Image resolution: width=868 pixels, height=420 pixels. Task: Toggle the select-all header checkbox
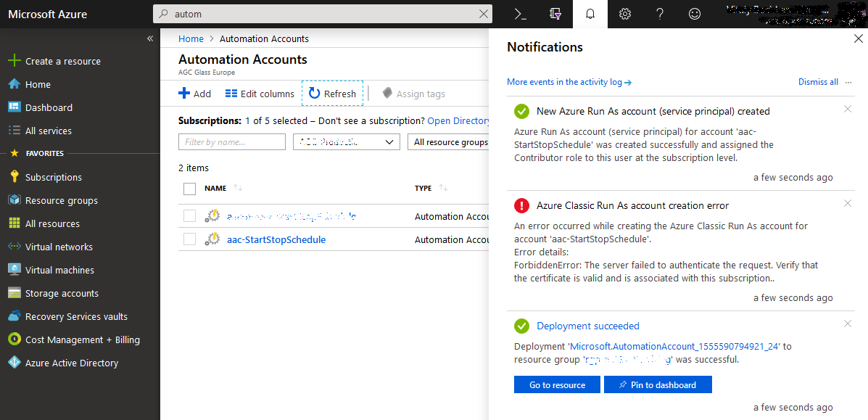tap(189, 189)
